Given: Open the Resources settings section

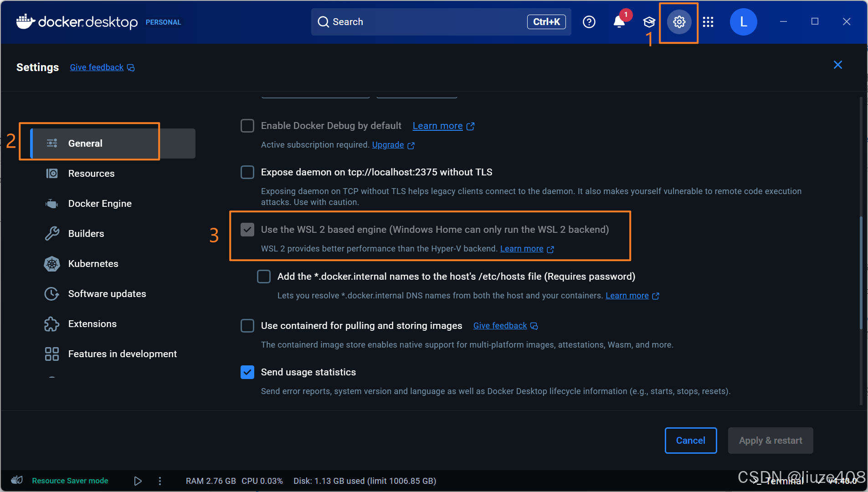Looking at the screenshot, I should (x=113, y=174).
